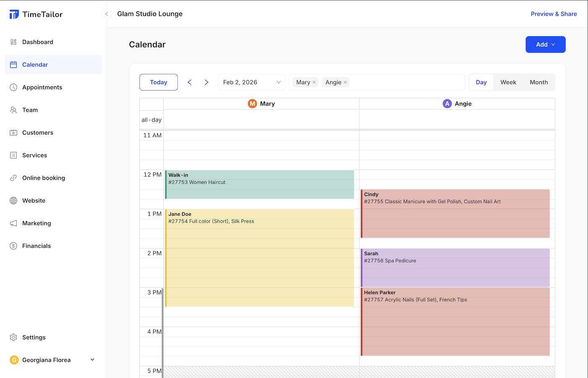Switch to the Week view tab
This screenshot has height=378, width=588.
click(508, 82)
